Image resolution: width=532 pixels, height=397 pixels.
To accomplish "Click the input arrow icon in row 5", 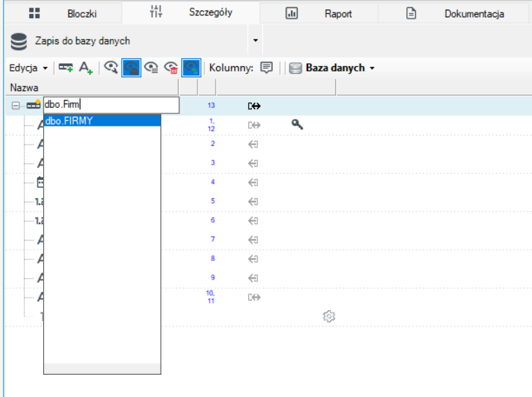I will 253,202.
